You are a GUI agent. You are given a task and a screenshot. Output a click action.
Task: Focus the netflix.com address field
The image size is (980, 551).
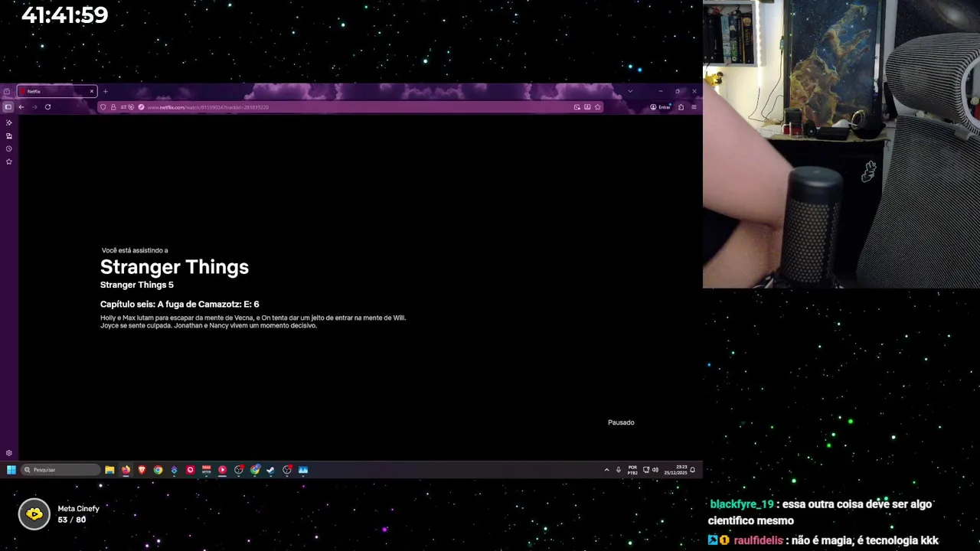pos(352,107)
